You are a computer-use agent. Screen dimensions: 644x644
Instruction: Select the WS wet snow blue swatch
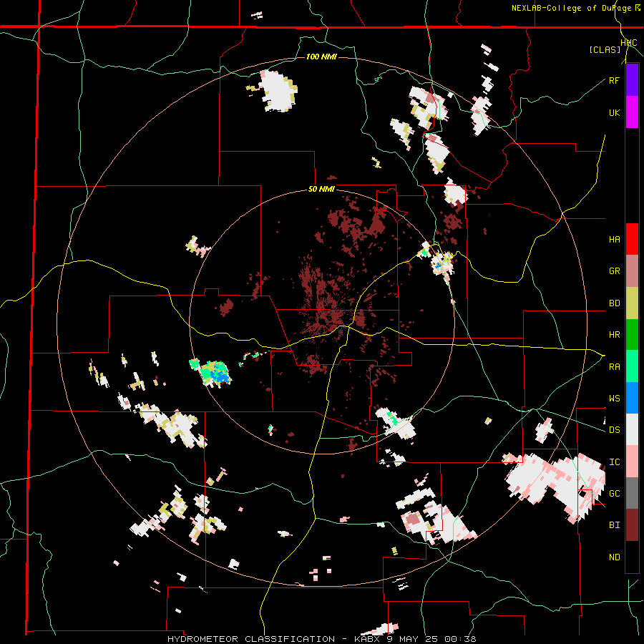coord(632,398)
